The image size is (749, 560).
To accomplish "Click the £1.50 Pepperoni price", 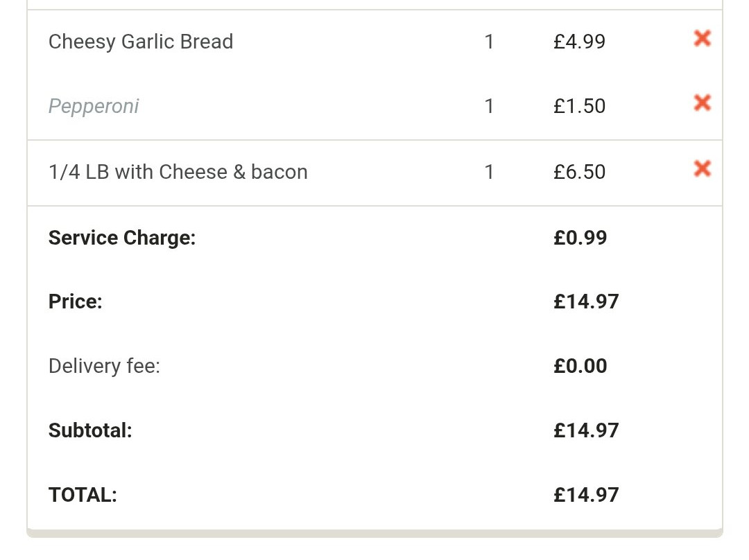I will coord(579,106).
